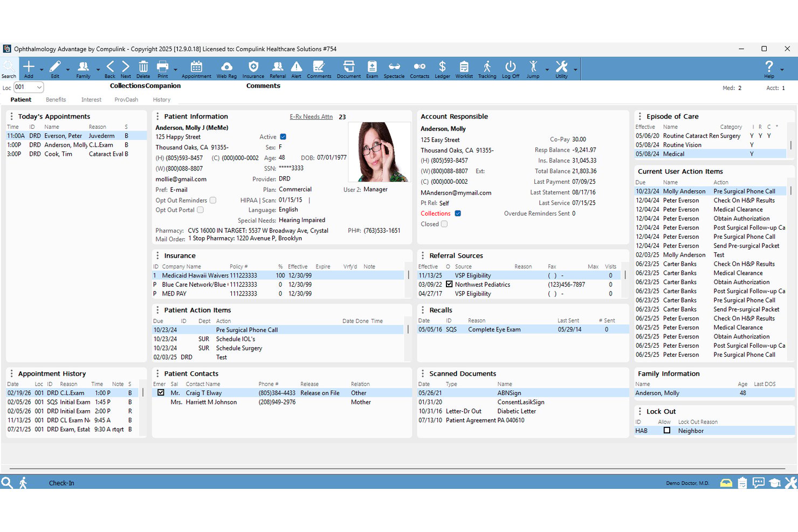Toggle the Active checkbox
Image resolution: width=798 pixels, height=532 pixels.
(283, 137)
